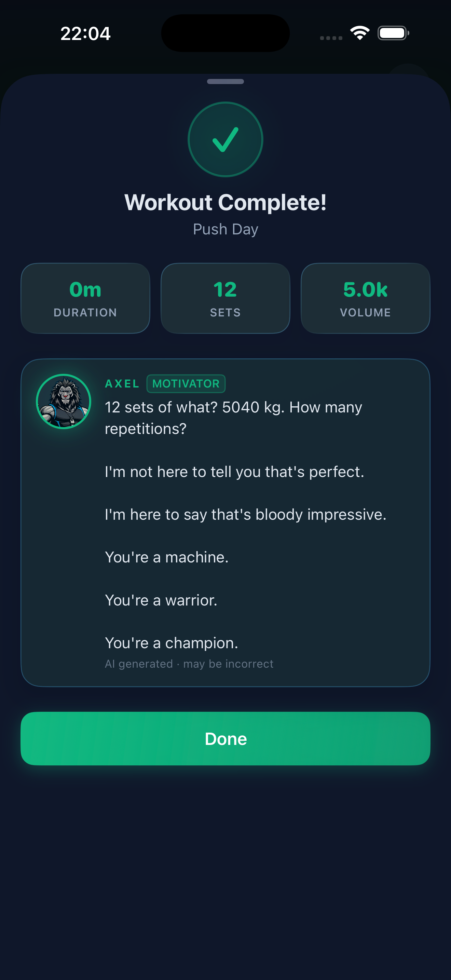Tap the 'Workout Complete!' heading
Screen dimensions: 451x980
[225, 202]
